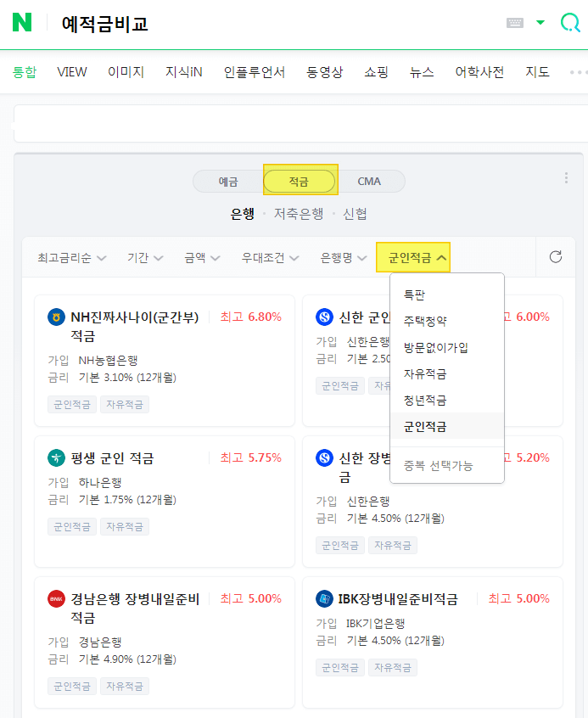The image size is (588, 718).
Task: Click the 군인적금 tag on the 신한 5.20% card
Action: pos(339,546)
